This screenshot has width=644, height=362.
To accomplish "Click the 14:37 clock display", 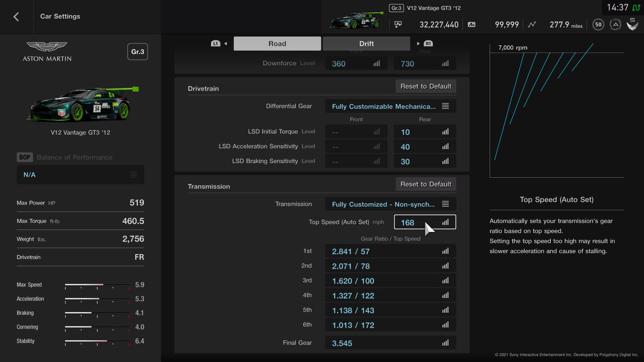I will 617,8.
